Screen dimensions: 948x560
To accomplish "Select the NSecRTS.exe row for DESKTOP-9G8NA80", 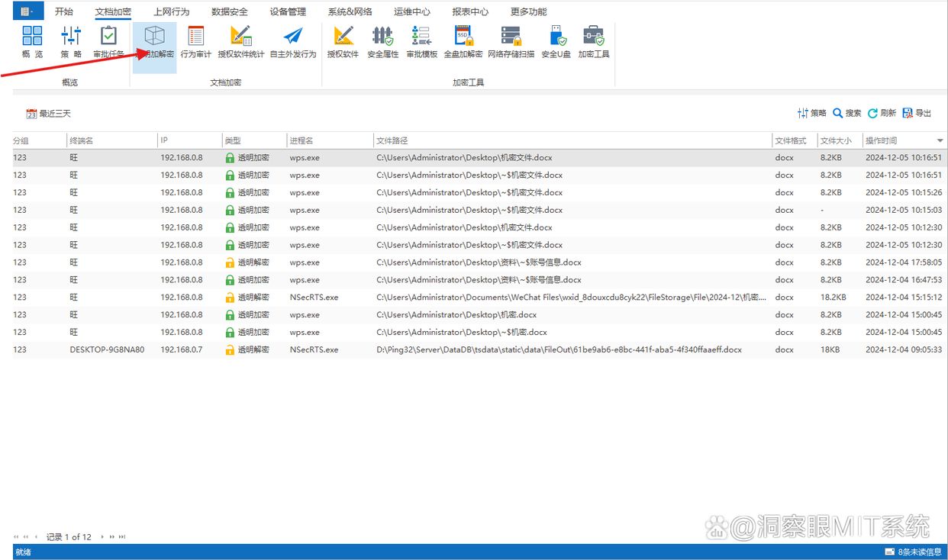I will tap(479, 349).
